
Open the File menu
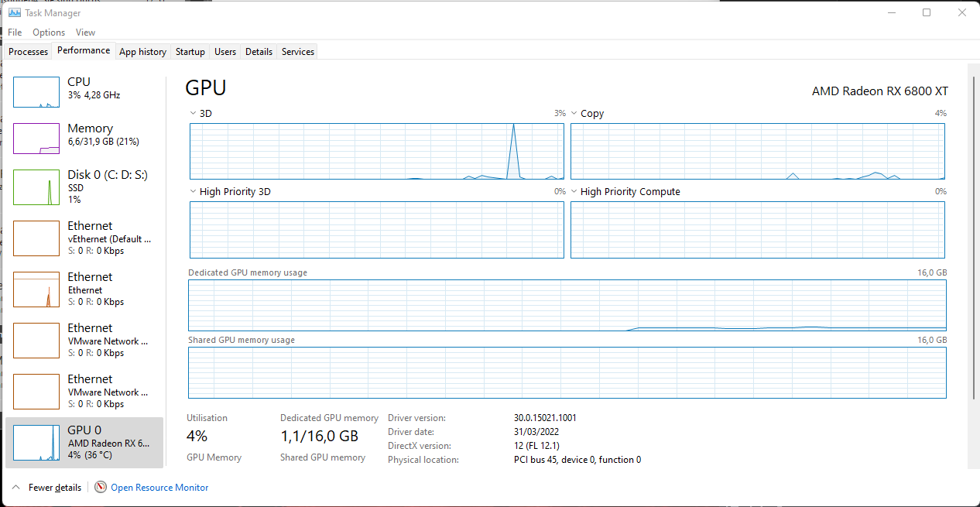pyautogui.click(x=15, y=33)
